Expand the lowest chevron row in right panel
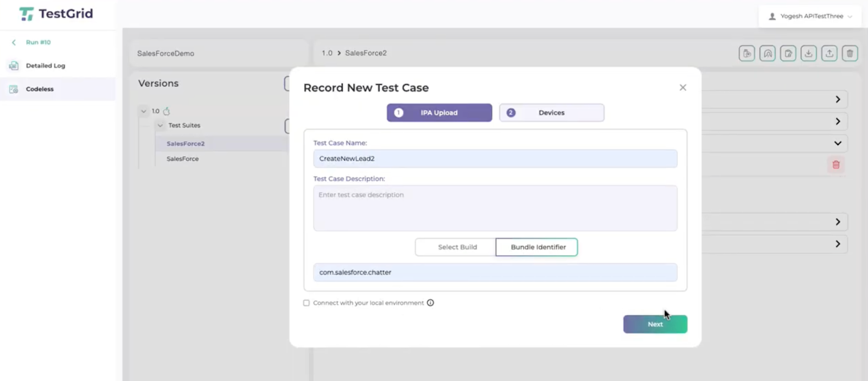Image resolution: width=868 pixels, height=381 pixels. pyautogui.click(x=838, y=244)
